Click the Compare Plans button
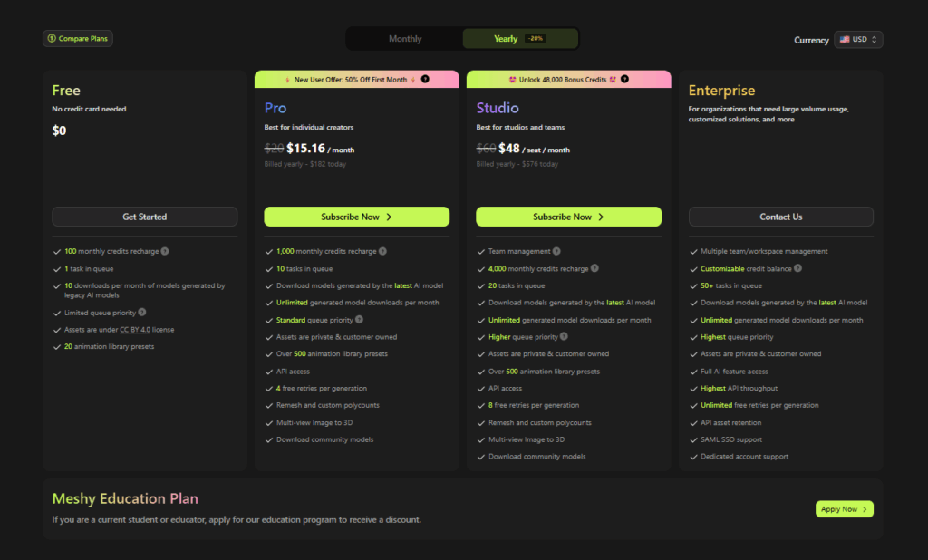The height and width of the screenshot is (560, 928). [x=78, y=39]
